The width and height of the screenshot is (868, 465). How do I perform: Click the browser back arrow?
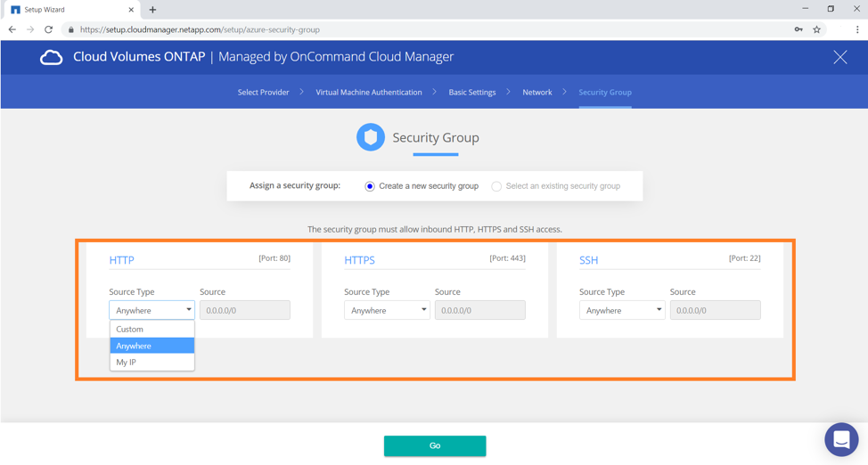click(12, 29)
